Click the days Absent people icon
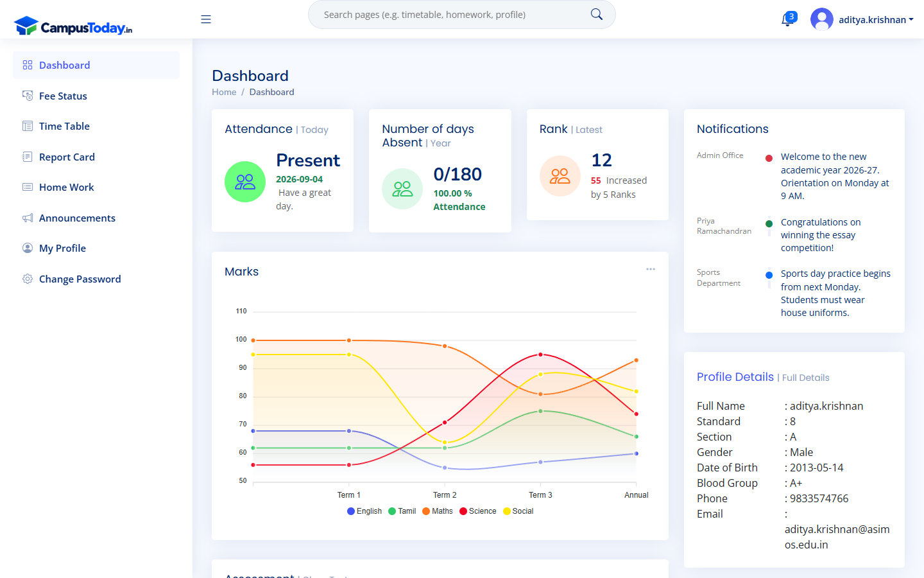924x578 pixels. 402,189
